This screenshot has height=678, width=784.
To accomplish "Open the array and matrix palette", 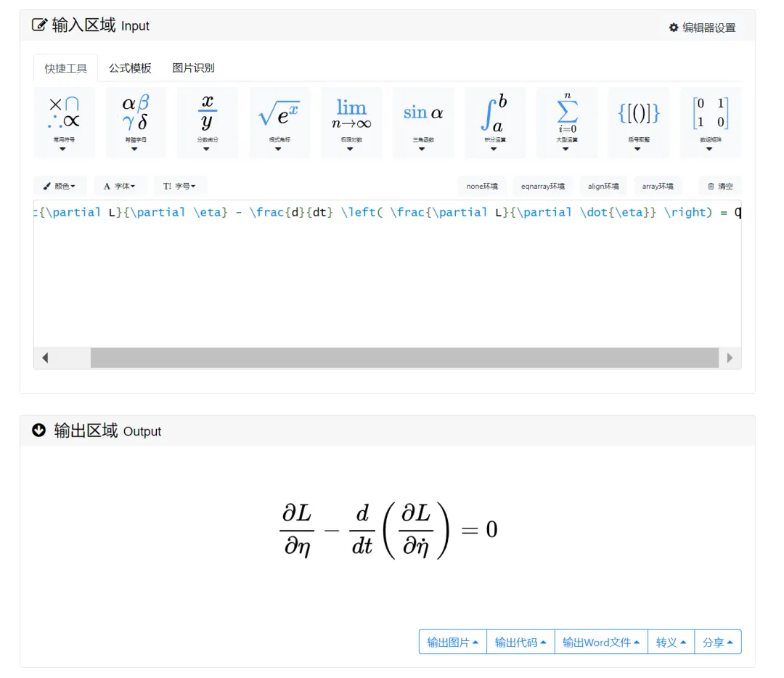I will (709, 122).
